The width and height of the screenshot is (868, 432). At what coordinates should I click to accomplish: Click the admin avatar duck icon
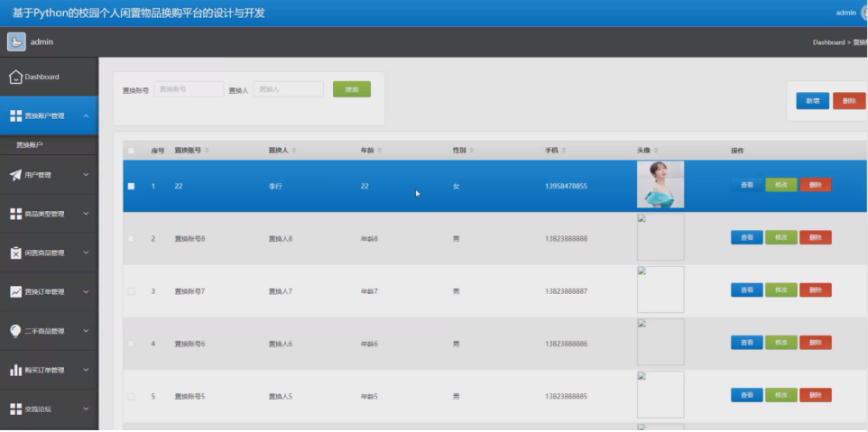pyautogui.click(x=16, y=41)
